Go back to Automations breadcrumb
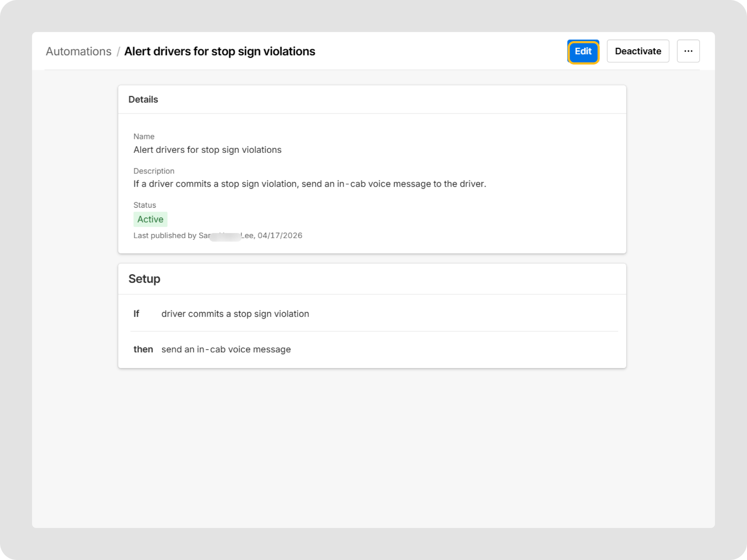 tap(78, 51)
